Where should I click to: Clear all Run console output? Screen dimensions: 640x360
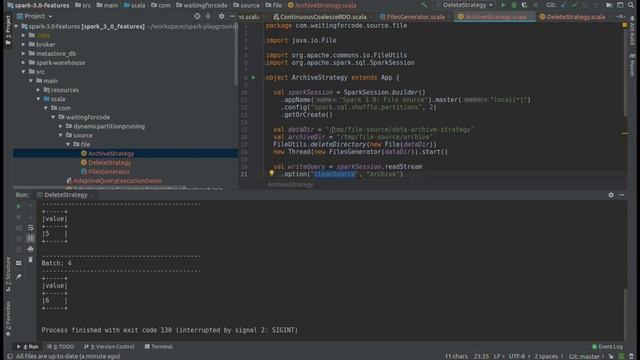pyautogui.click(x=31, y=260)
